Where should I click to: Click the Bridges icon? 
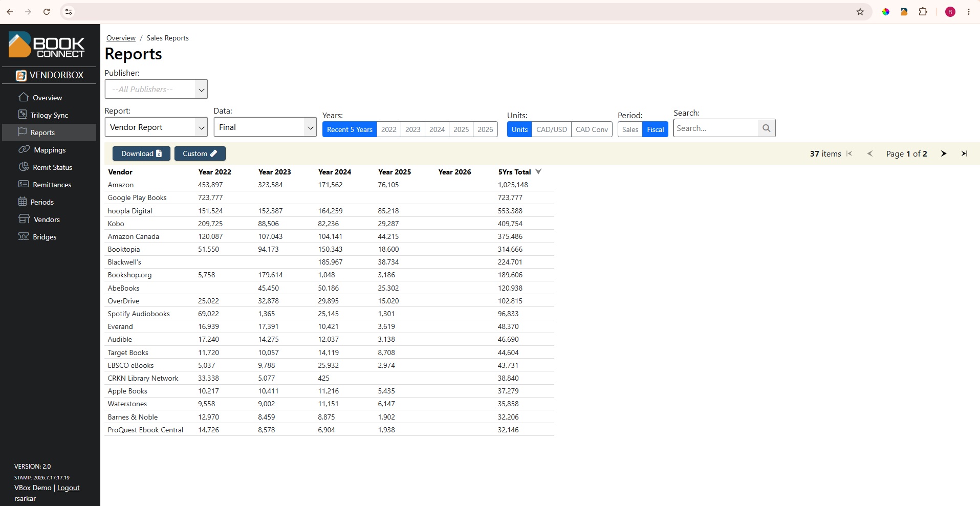click(x=24, y=236)
